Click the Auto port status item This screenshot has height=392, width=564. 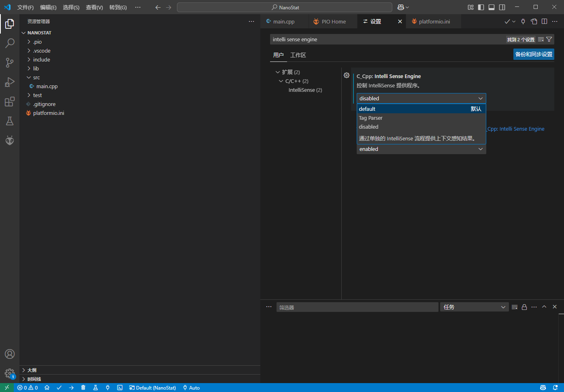coord(191,388)
